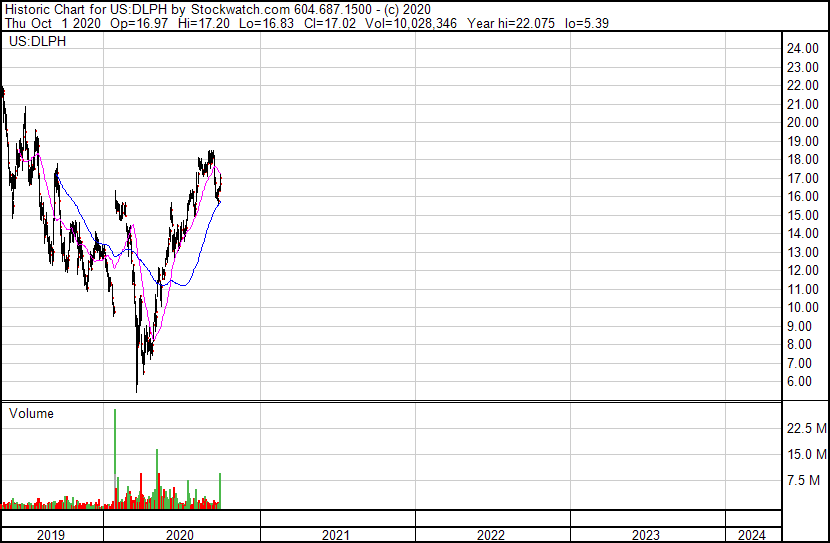830x543 pixels.
Task: Click the 24.00 price axis label
Action: point(804,49)
